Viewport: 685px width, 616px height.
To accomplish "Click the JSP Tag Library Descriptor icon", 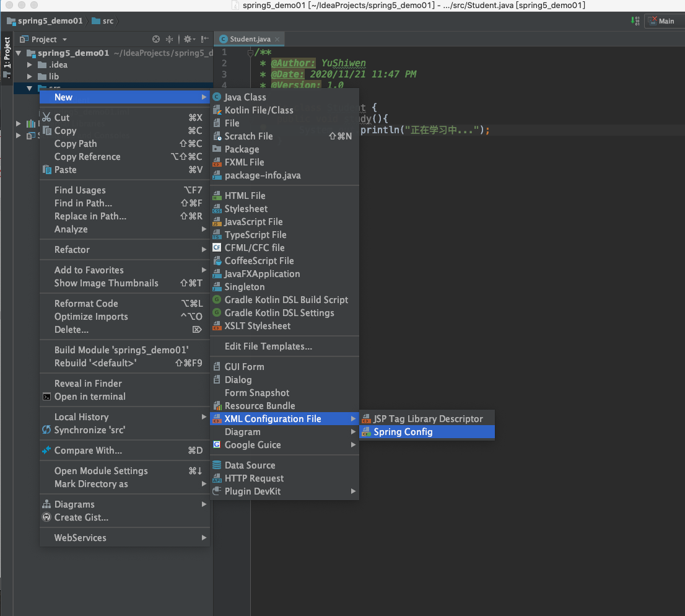I will point(365,419).
